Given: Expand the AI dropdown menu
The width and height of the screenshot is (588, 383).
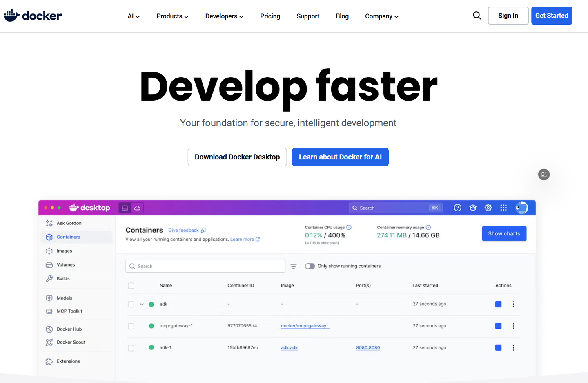Looking at the screenshot, I should (134, 16).
